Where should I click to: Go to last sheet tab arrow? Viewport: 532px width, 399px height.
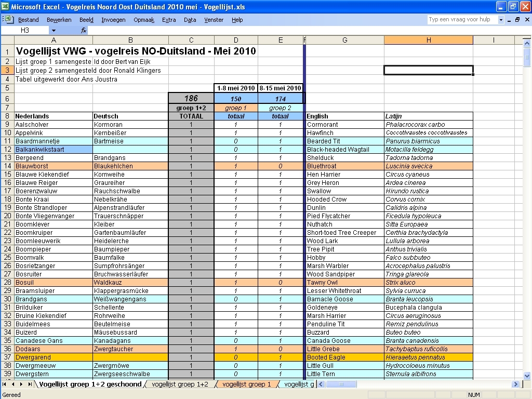[x=30, y=384]
